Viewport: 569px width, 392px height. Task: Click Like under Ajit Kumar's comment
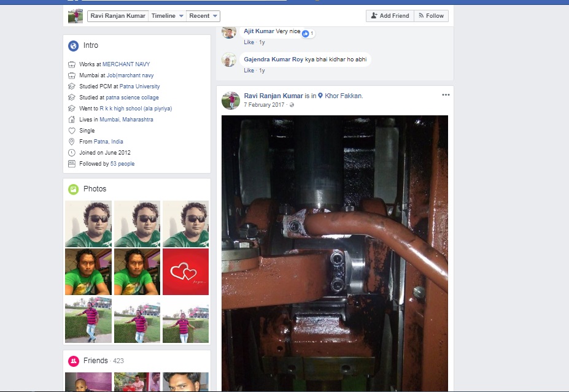coord(249,42)
